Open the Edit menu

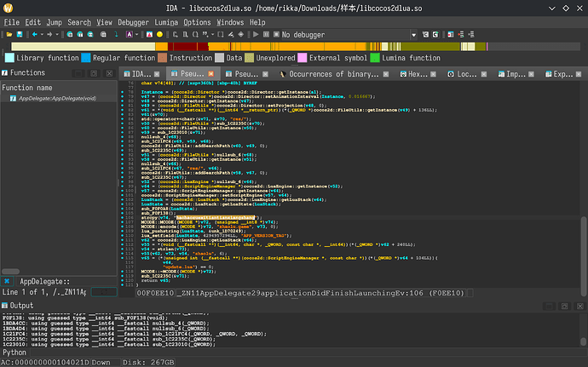[x=33, y=22]
